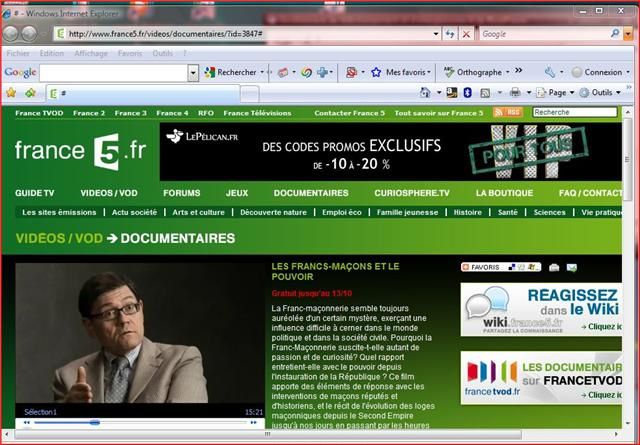Image resolution: width=640 pixels, height=445 pixels.
Task: Click the Home page icon
Action: point(425,93)
